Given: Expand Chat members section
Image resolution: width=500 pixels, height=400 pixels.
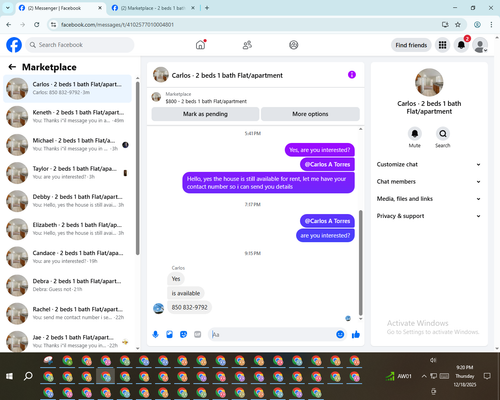Looking at the screenshot, I should click(429, 182).
